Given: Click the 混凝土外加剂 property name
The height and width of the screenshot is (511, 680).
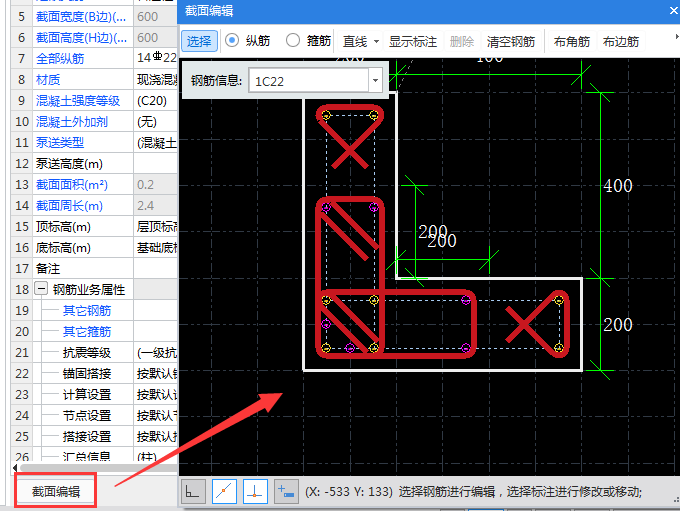Looking at the screenshot, I should click(x=72, y=121).
